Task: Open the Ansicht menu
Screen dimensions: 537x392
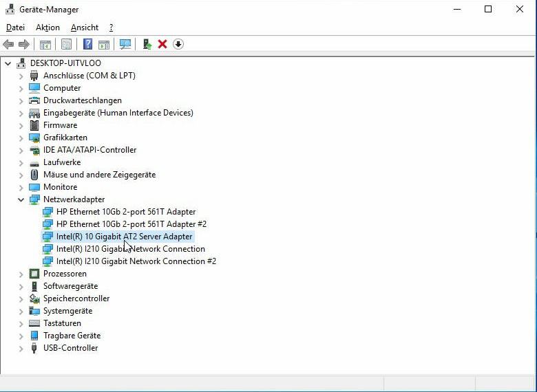Action: (x=85, y=28)
